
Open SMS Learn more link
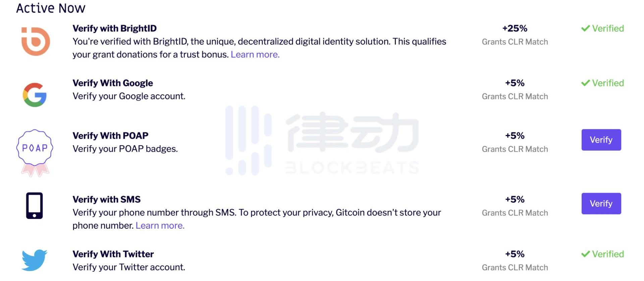pos(160,225)
